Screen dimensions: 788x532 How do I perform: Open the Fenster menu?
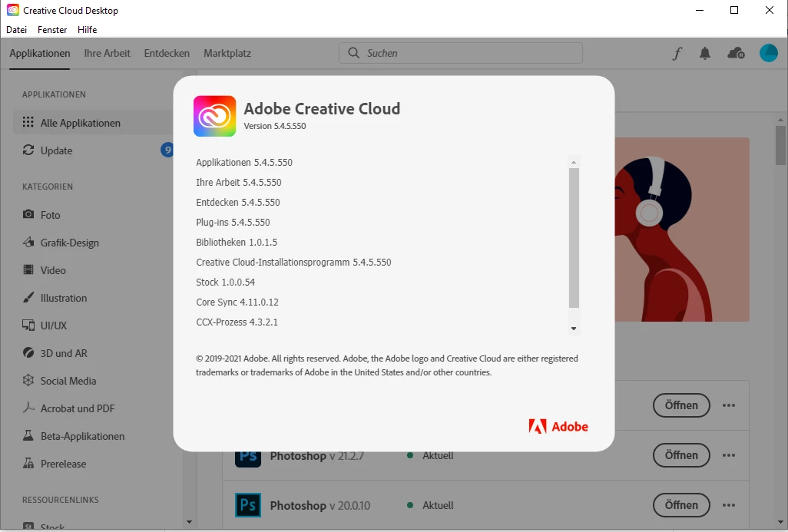pos(52,30)
